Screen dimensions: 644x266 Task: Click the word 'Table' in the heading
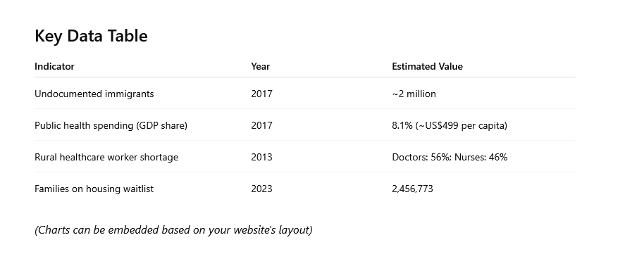click(x=128, y=36)
